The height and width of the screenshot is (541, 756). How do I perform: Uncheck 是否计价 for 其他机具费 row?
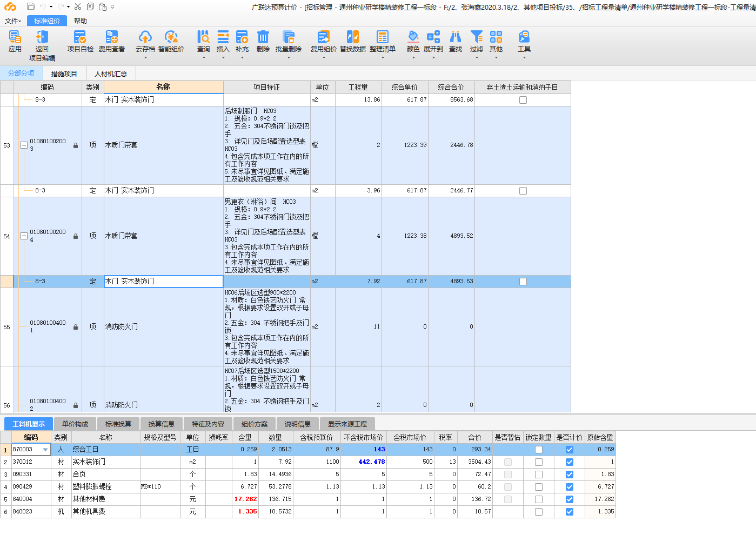click(x=570, y=512)
